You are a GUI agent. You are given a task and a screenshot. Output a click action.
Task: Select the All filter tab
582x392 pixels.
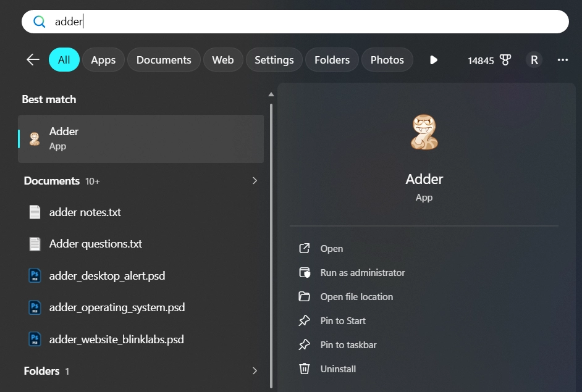64,60
